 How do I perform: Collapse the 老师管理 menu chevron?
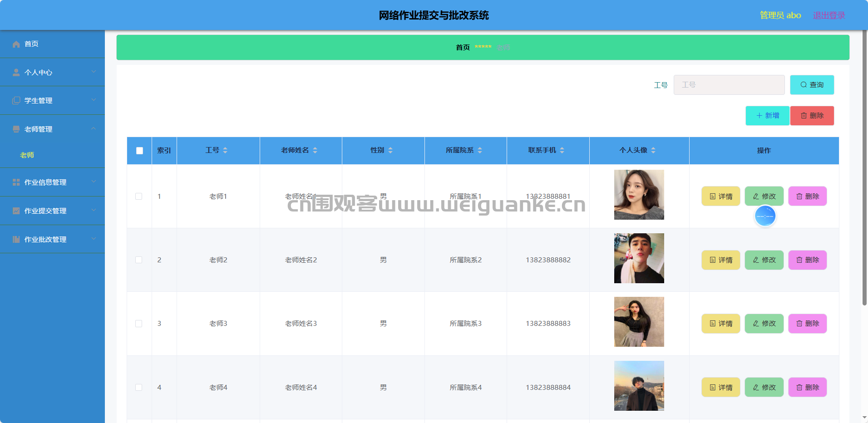(x=94, y=129)
